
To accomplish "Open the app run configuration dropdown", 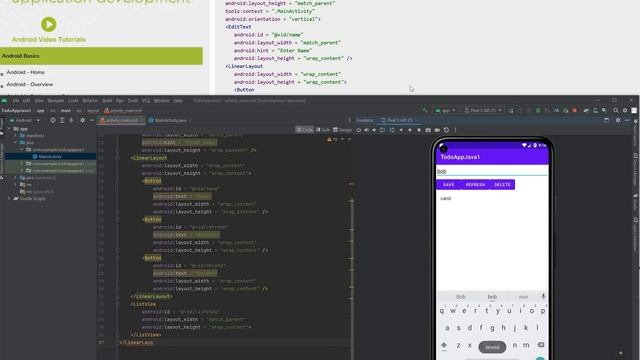I will (446, 110).
